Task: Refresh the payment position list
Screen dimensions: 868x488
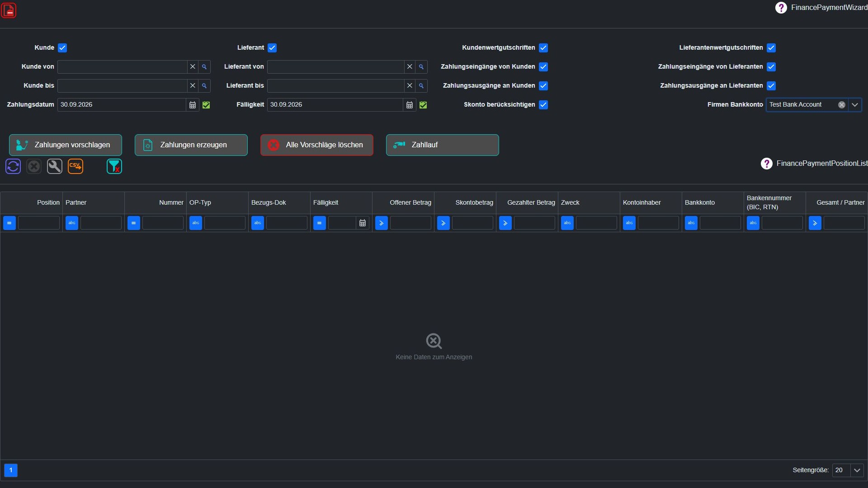Action: click(13, 167)
